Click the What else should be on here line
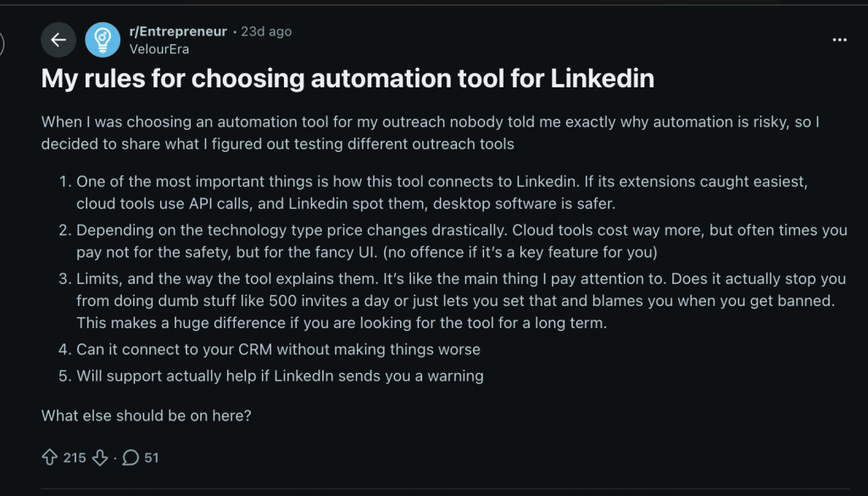868x496 pixels. coord(146,415)
